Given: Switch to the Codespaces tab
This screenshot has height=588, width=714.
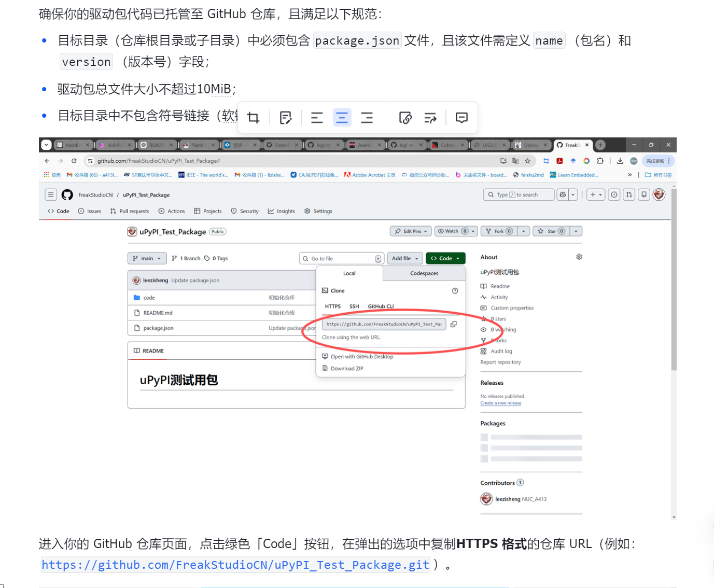Looking at the screenshot, I should tap(424, 273).
